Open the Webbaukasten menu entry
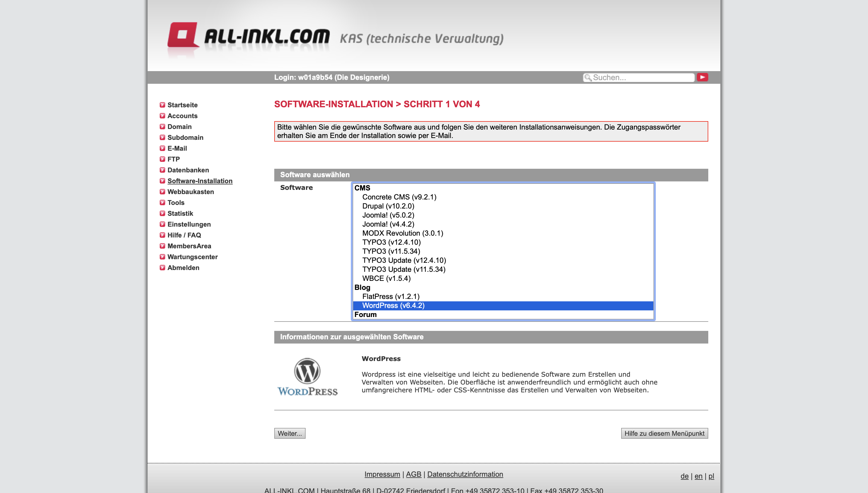 [x=190, y=192]
